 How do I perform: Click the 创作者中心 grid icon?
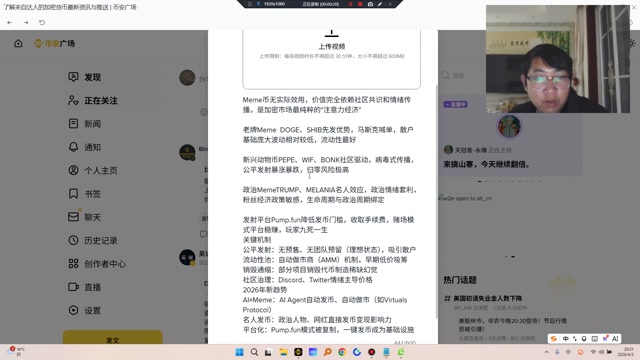[73, 264]
